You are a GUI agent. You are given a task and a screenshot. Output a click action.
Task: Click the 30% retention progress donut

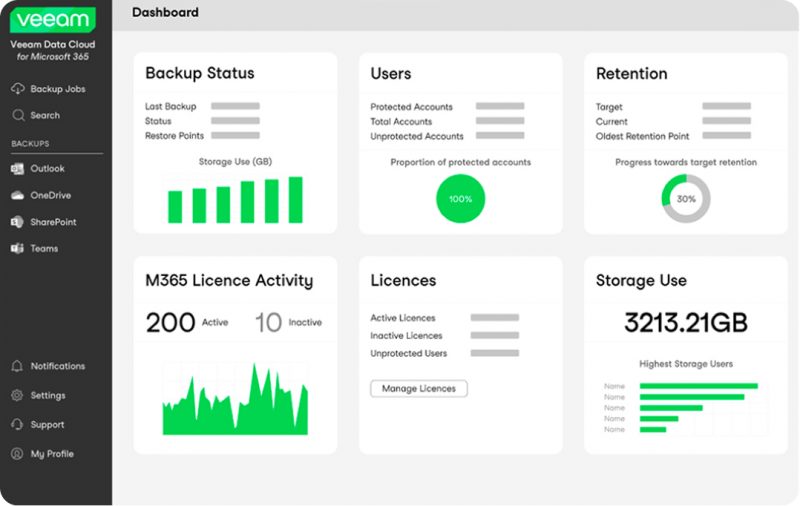click(x=686, y=199)
